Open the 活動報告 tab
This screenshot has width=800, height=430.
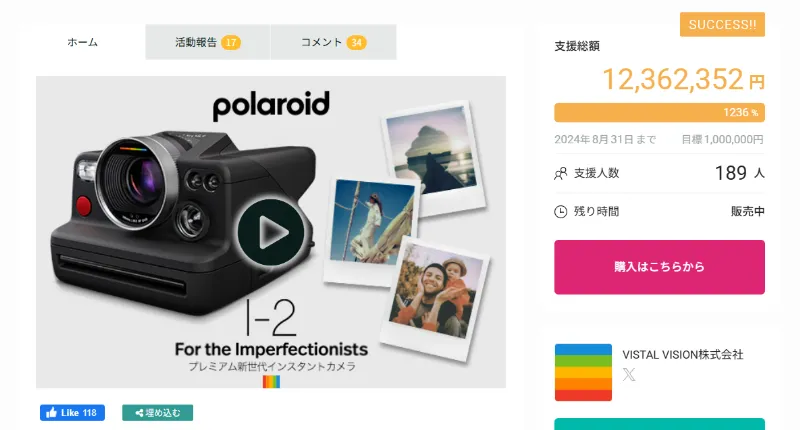[208, 42]
